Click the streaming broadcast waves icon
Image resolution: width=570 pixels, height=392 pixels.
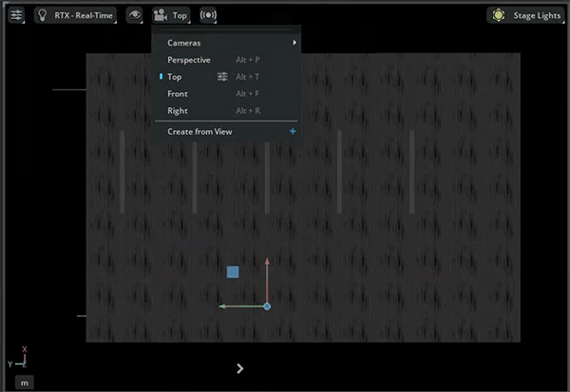209,15
